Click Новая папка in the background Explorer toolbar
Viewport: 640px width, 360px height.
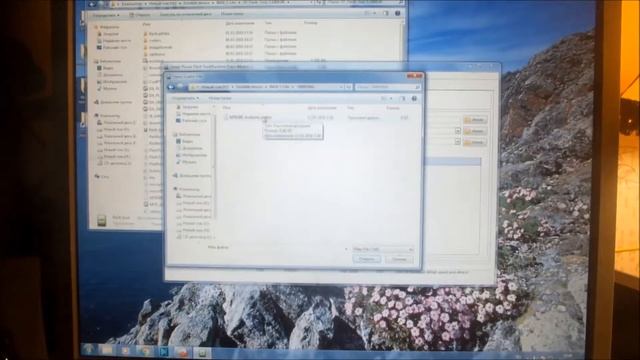232,14
